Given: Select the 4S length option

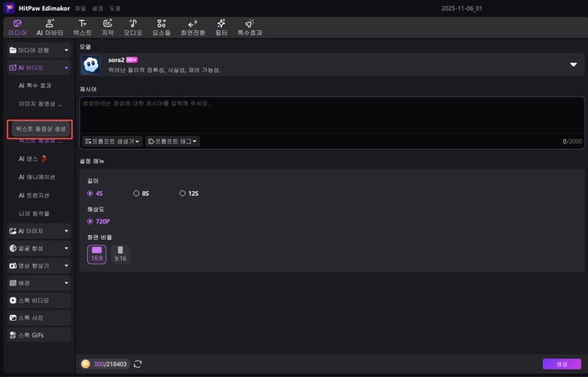Looking at the screenshot, I should [95, 194].
